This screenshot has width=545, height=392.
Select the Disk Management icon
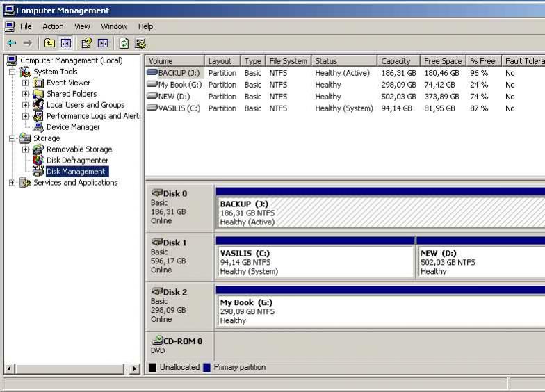(x=38, y=171)
